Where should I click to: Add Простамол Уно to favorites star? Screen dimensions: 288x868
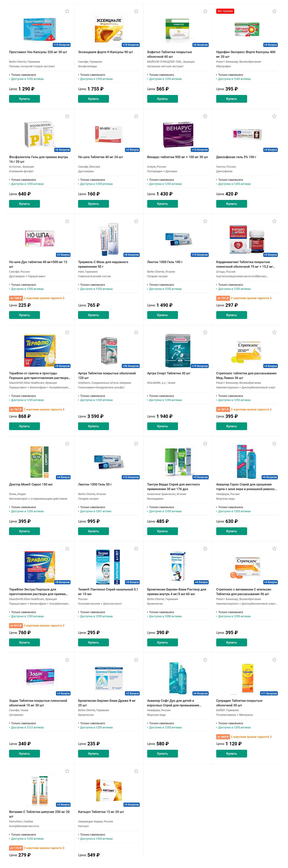click(67, 11)
